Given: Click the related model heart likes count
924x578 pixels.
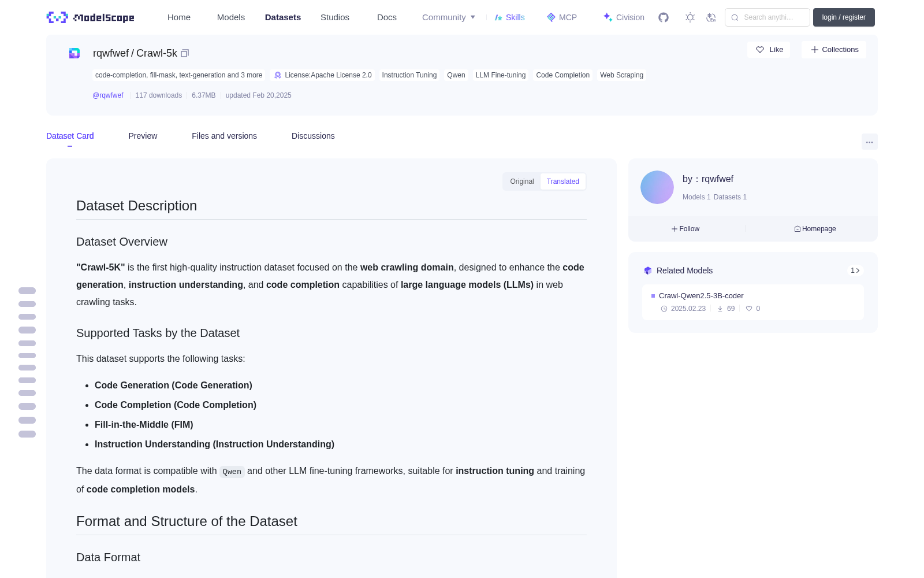Looking at the screenshot, I should pyautogui.click(x=753, y=309).
